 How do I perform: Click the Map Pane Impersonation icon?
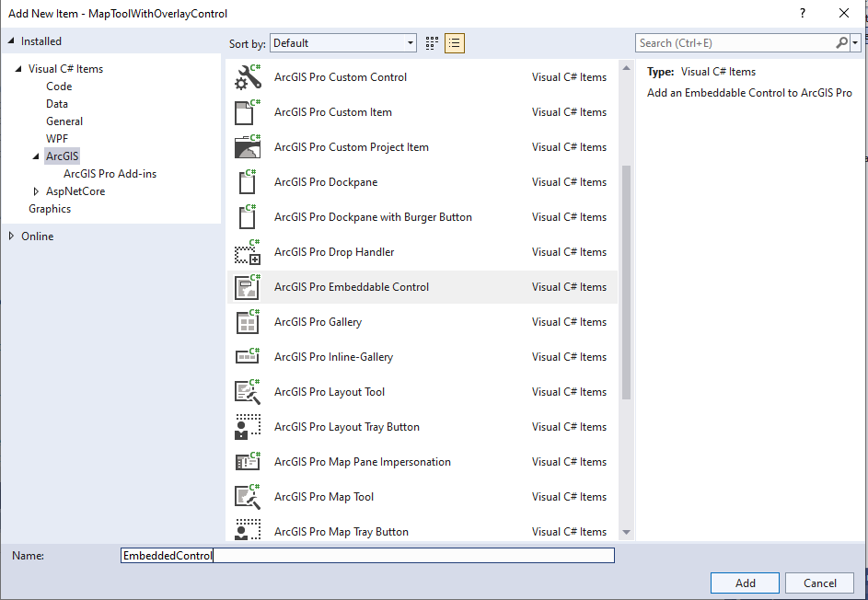[248, 462]
